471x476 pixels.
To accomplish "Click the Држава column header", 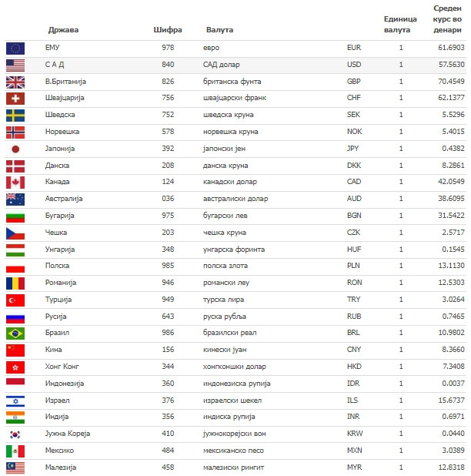I will [63, 30].
